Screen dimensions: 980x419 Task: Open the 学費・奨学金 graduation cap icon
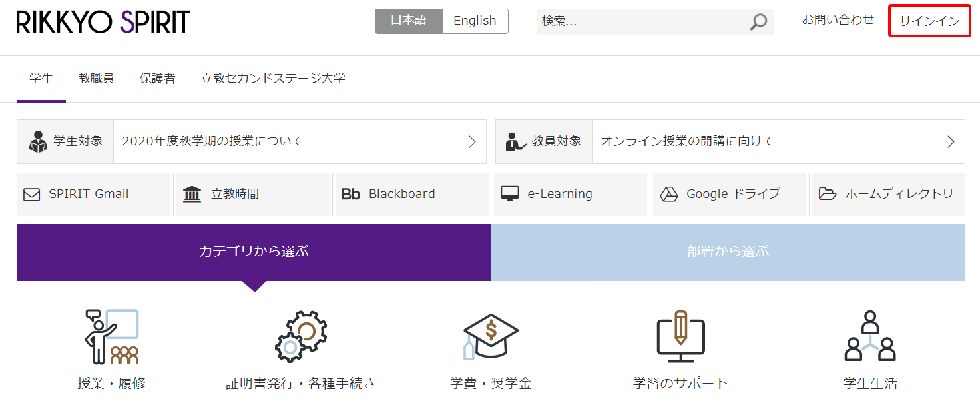coord(491,336)
